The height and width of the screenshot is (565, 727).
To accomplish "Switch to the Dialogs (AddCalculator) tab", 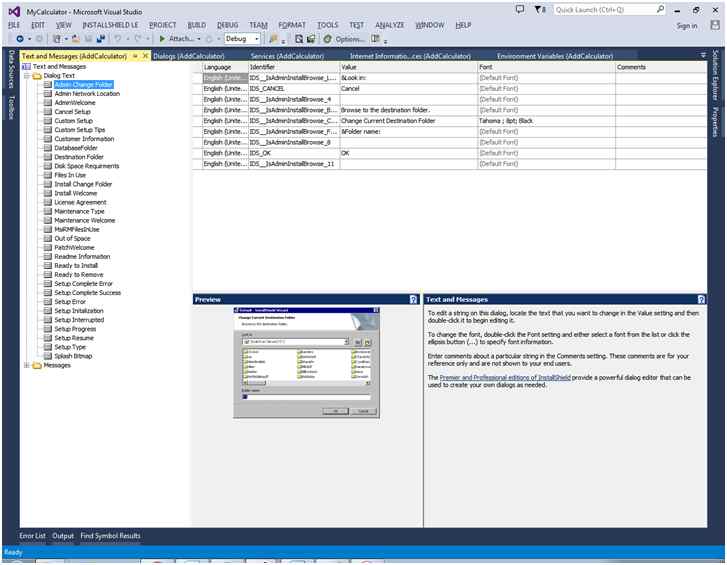I will [189, 56].
